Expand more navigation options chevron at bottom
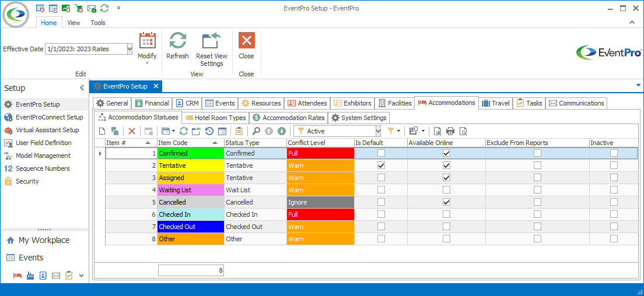644x296 pixels. click(x=81, y=276)
